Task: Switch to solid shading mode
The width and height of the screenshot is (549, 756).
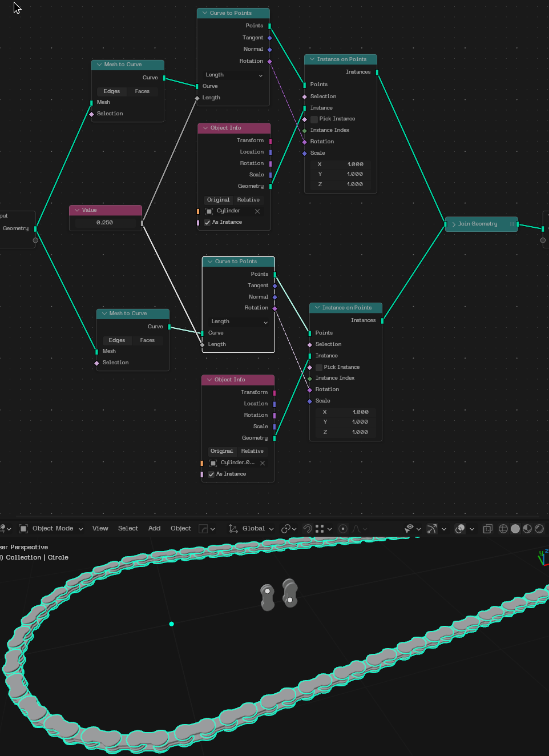Action: (515, 529)
